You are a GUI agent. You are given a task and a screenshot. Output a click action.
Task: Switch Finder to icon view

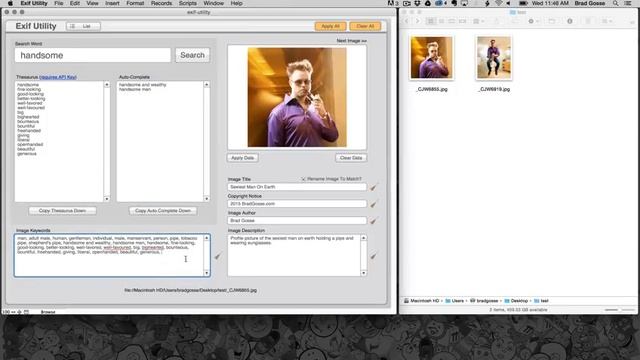[x=431, y=21]
